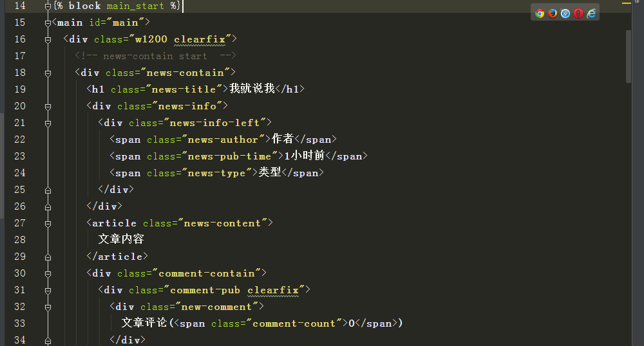Click yellow warning marker in error stripe
Viewport: 644px width, 346px height.
pyautogui.click(x=627, y=3)
